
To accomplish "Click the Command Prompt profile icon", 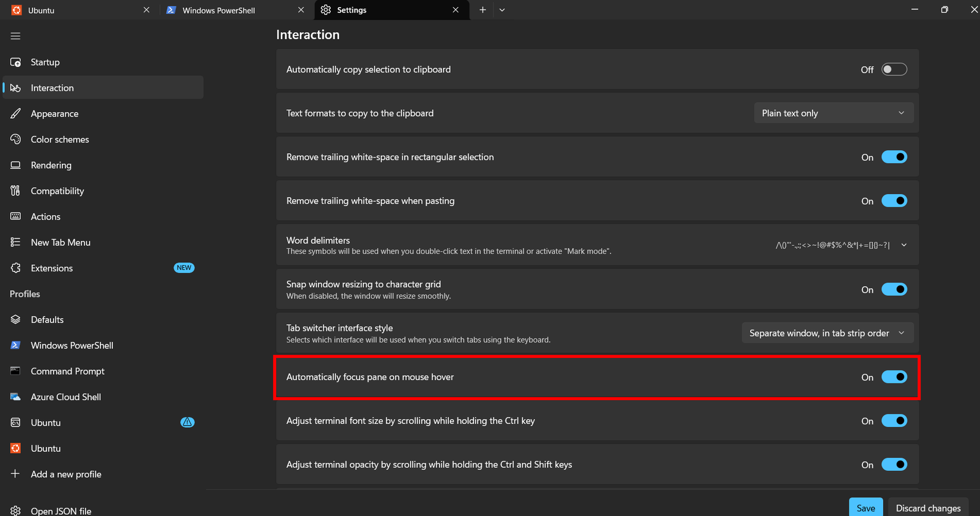I will click(15, 371).
